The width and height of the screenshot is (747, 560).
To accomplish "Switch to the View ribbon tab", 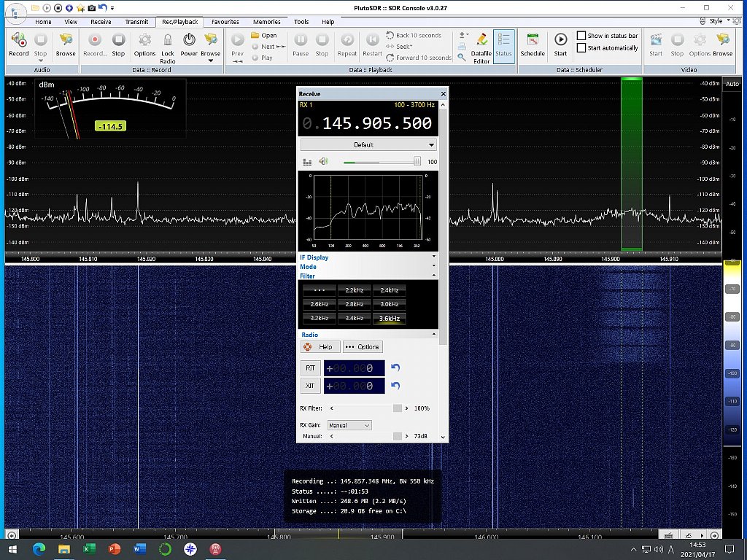I will click(x=71, y=22).
